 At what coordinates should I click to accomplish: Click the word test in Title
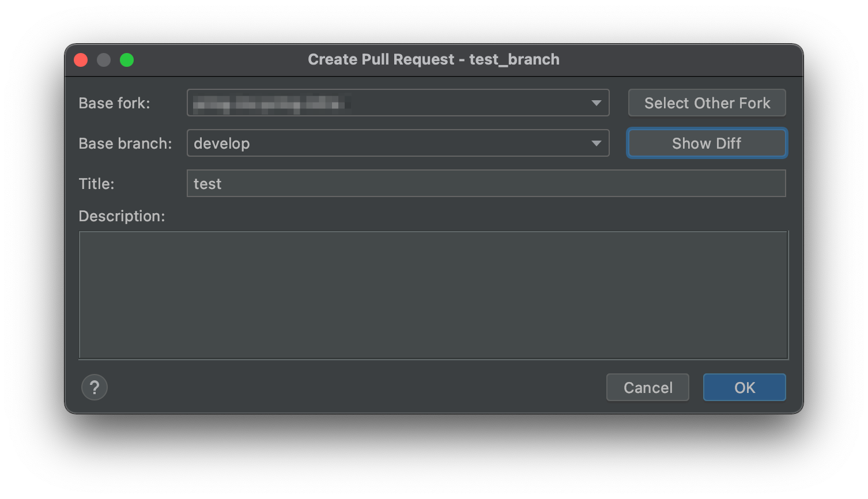pyautogui.click(x=207, y=184)
